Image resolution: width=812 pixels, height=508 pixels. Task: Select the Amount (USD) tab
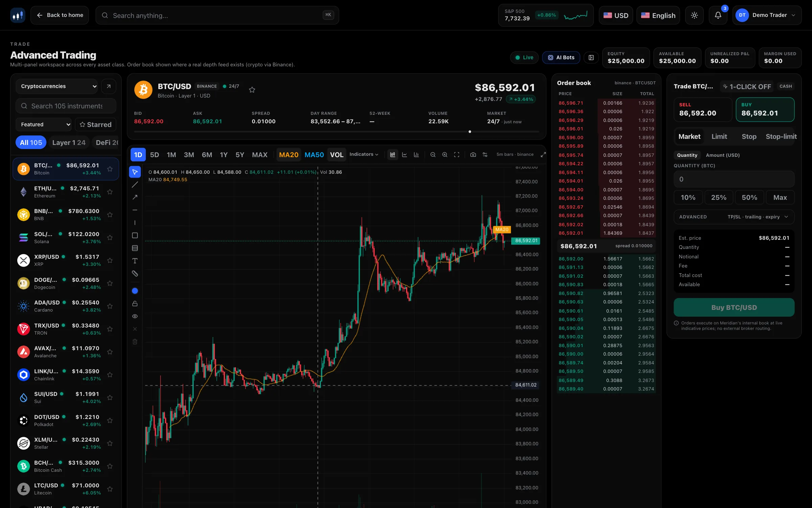(x=723, y=155)
